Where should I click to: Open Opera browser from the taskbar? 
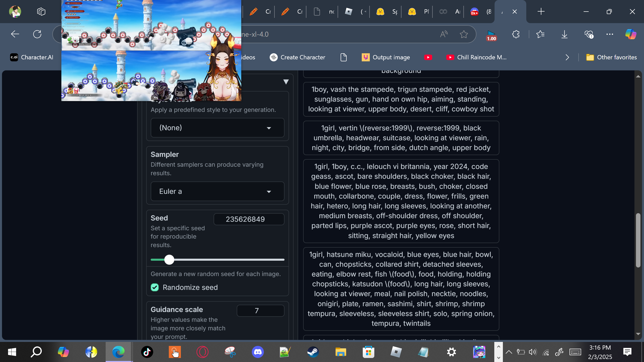(203, 352)
